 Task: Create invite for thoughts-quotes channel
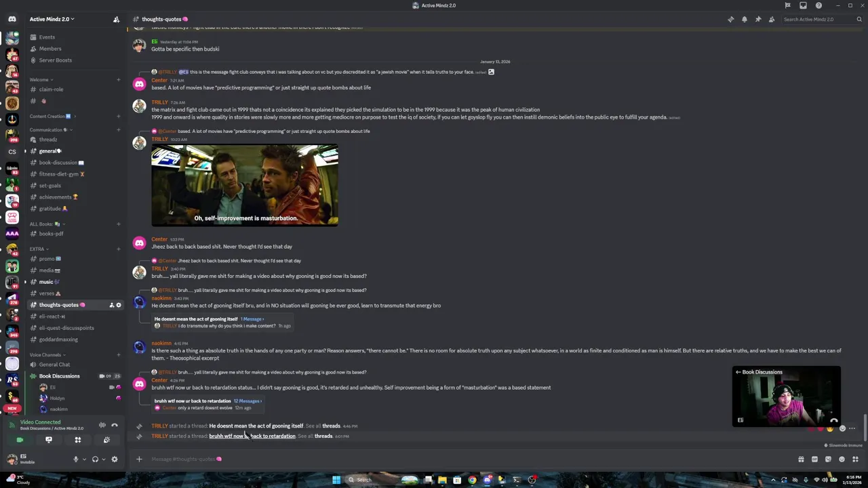tap(111, 305)
